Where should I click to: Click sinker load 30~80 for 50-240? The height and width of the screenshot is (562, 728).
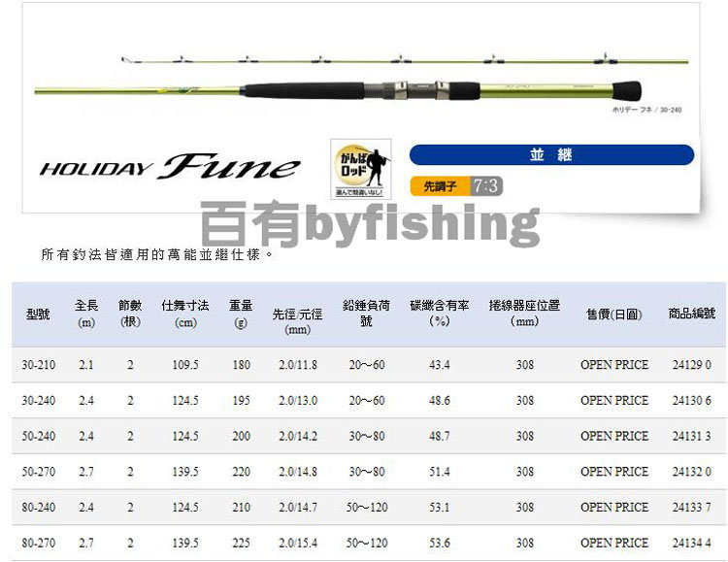pos(367,436)
